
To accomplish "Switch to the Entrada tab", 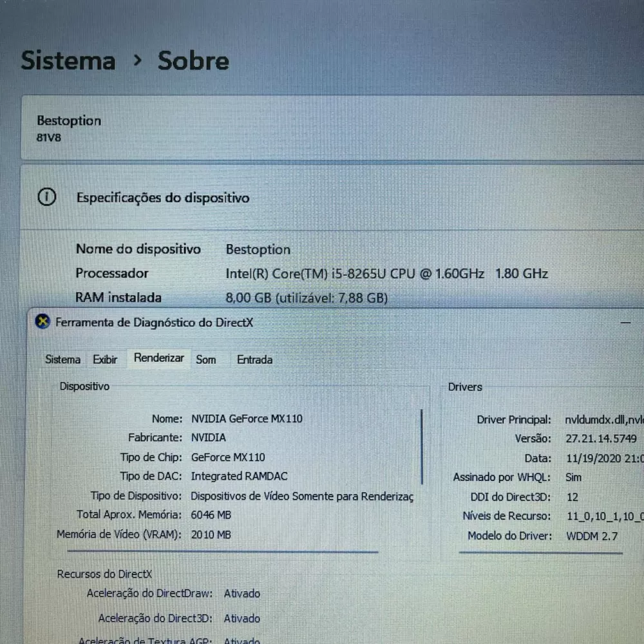I will click(x=254, y=360).
